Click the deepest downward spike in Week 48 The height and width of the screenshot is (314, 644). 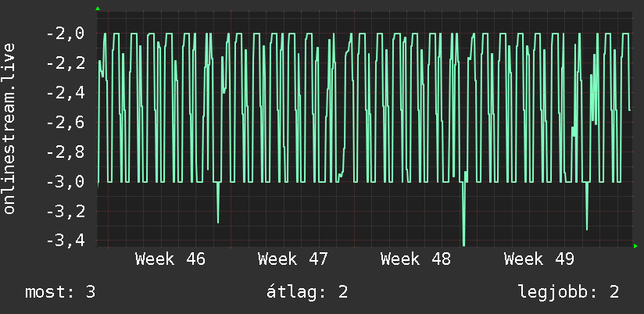[464, 213]
